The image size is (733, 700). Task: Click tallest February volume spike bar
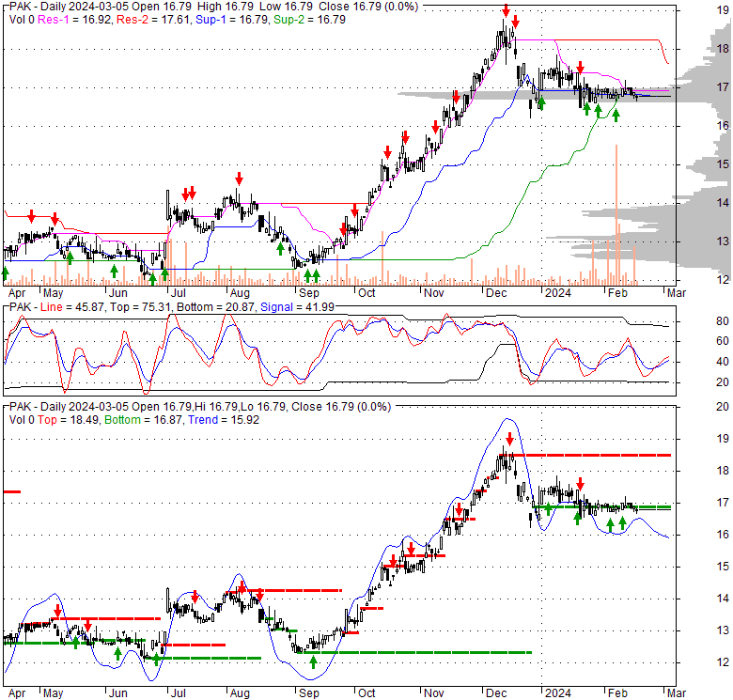point(616,215)
